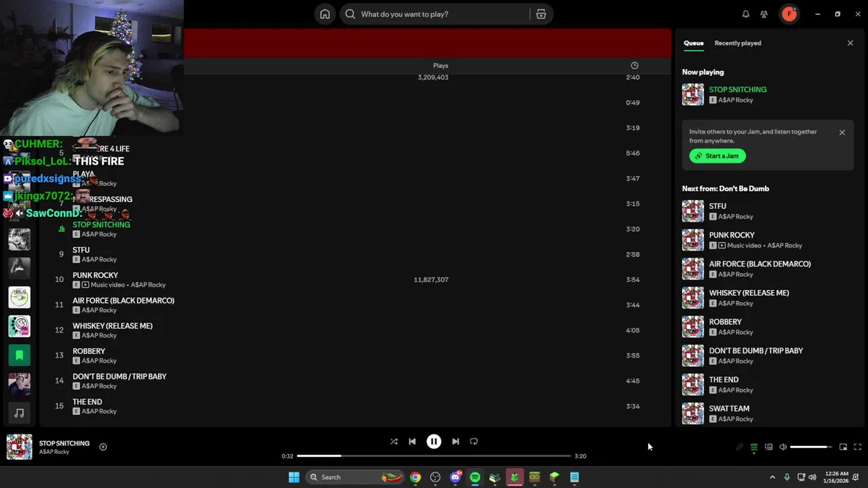Open the lyrics microphone icon

740,447
